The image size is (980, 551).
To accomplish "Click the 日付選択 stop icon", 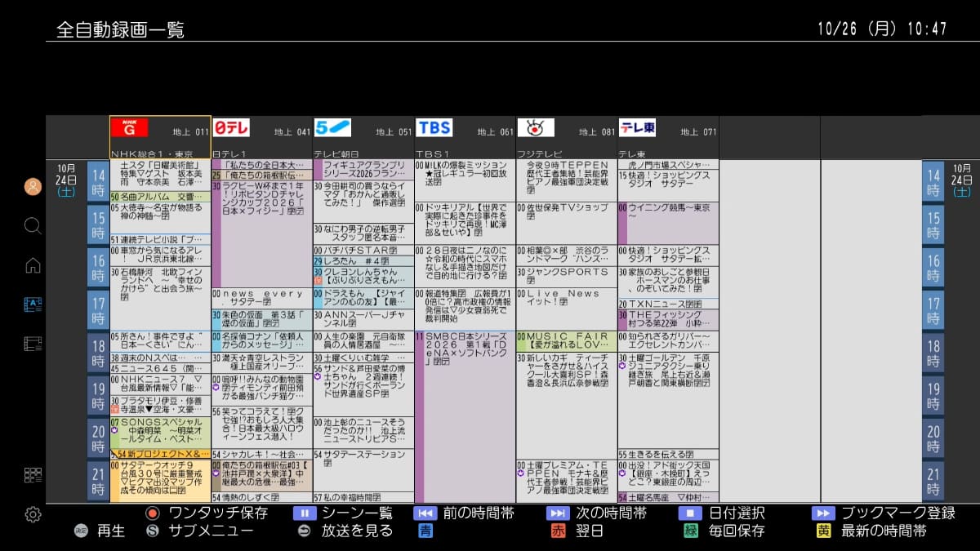I will tap(690, 513).
